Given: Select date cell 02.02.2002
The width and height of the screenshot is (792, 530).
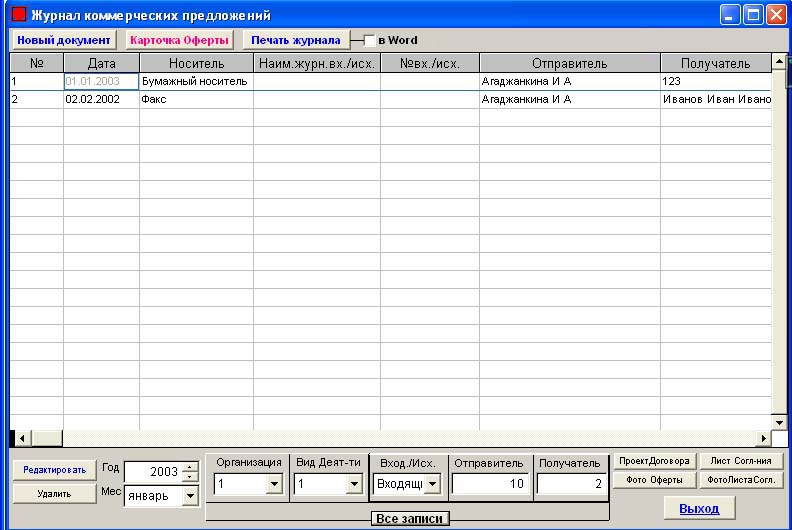Looking at the screenshot, I should tap(102, 100).
